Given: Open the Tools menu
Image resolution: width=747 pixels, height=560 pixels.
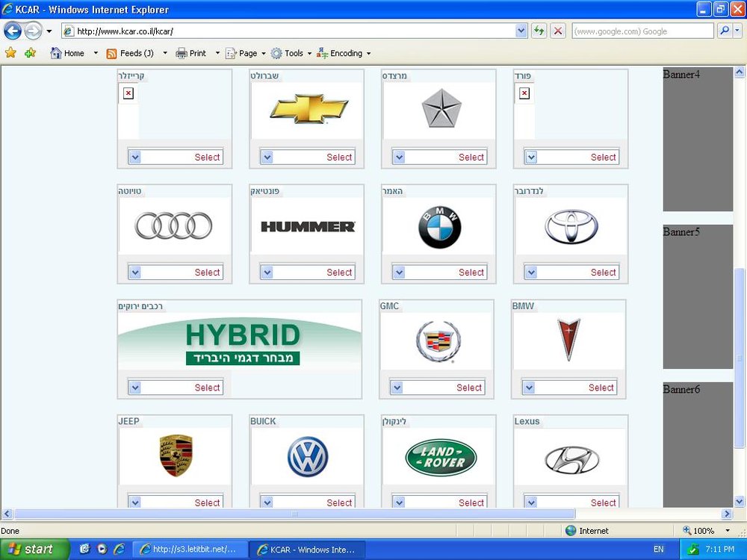Looking at the screenshot, I should (291, 53).
